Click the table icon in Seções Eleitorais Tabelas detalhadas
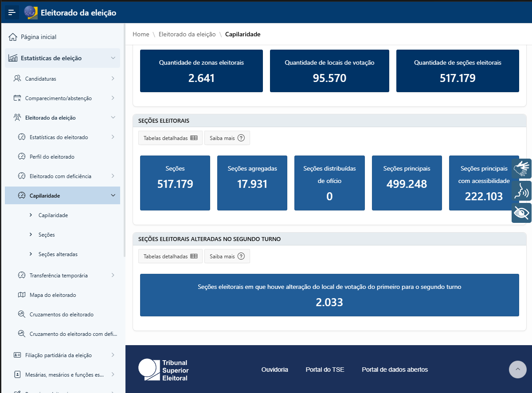 pyautogui.click(x=194, y=138)
